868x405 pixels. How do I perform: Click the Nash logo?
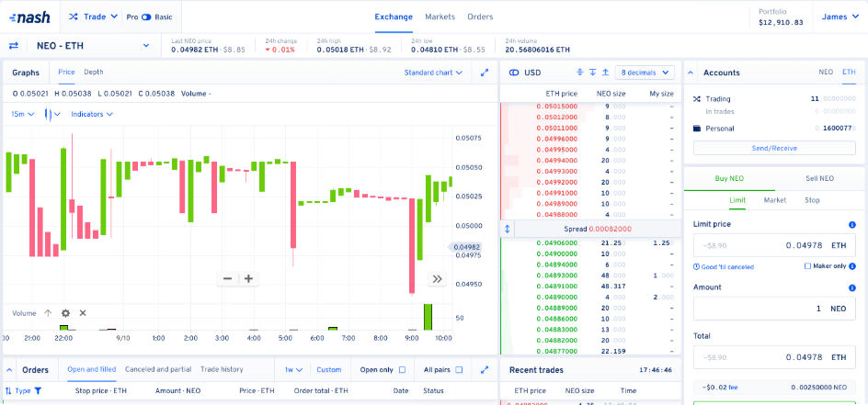tap(30, 17)
